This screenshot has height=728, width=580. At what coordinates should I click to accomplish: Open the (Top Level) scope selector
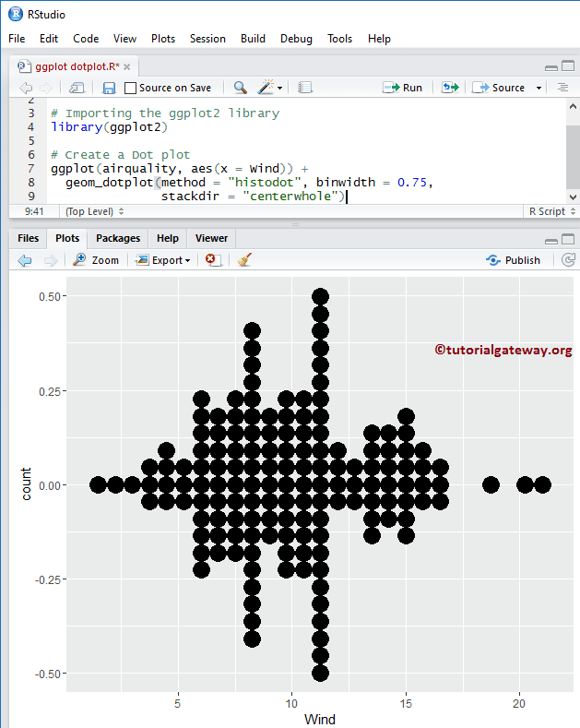95,211
